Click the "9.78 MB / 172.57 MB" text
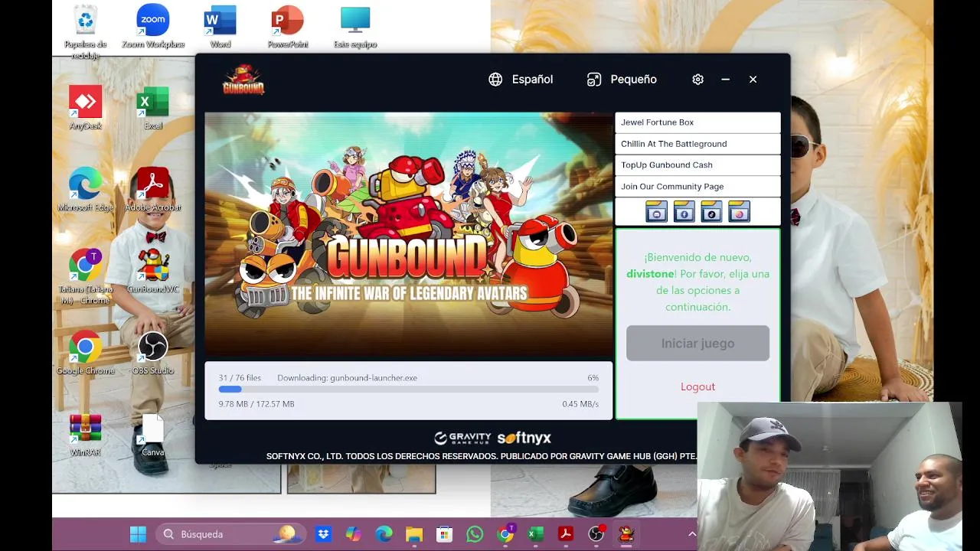 256,404
